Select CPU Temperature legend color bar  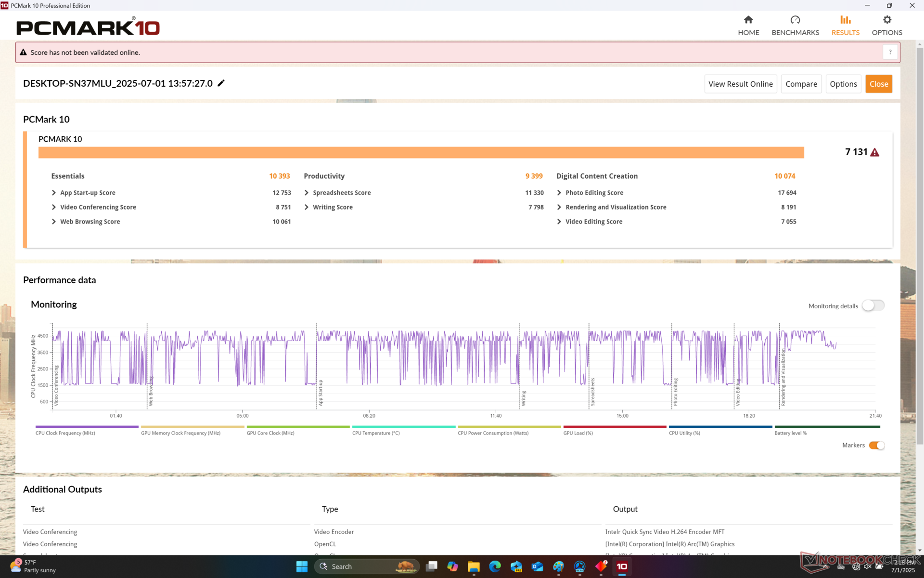tap(403, 427)
